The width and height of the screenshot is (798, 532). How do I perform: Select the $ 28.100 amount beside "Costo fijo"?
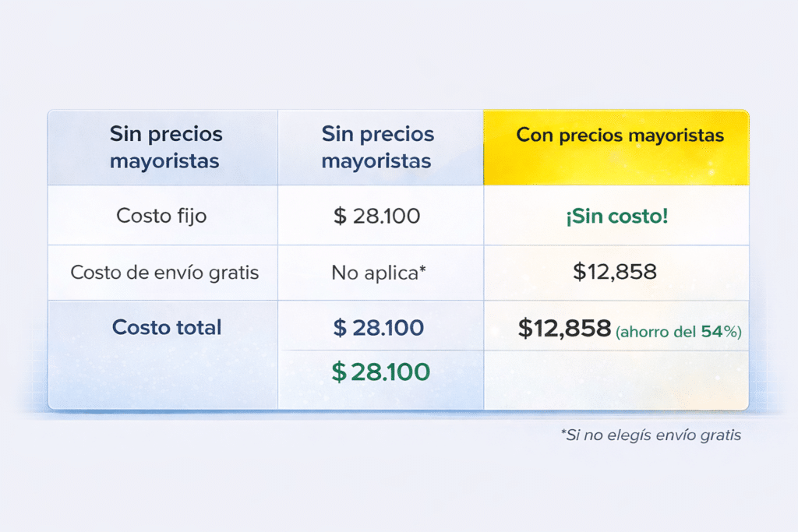pyautogui.click(x=377, y=216)
